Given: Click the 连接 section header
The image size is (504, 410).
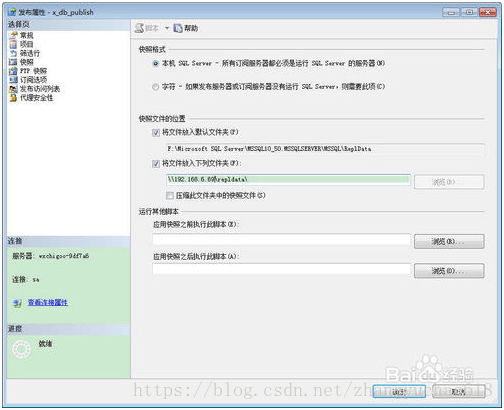Looking at the screenshot, I should pyautogui.click(x=68, y=241).
